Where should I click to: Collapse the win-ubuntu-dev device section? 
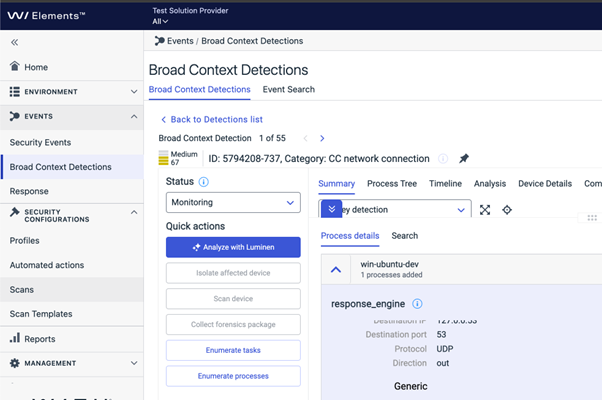point(336,269)
